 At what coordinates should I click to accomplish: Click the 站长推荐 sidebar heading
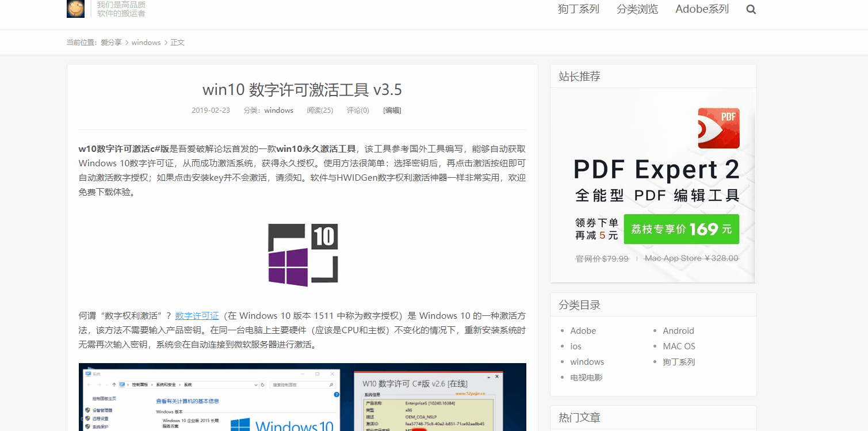click(x=579, y=77)
